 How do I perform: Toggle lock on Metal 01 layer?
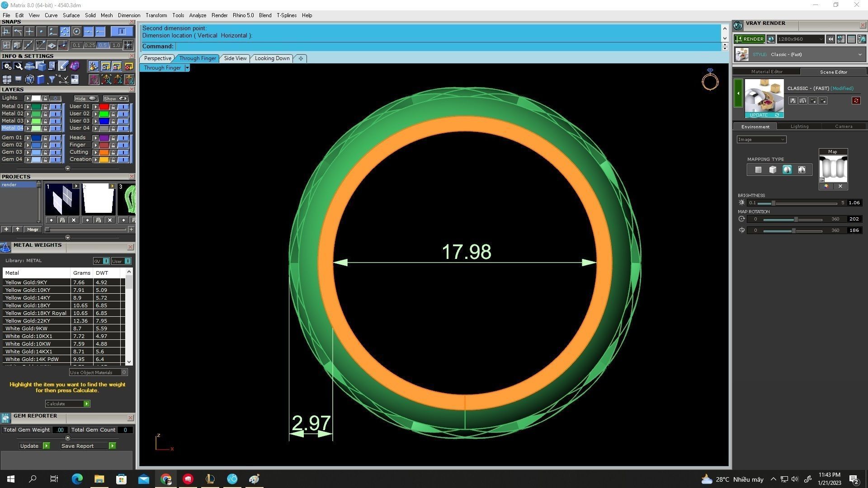(45, 107)
